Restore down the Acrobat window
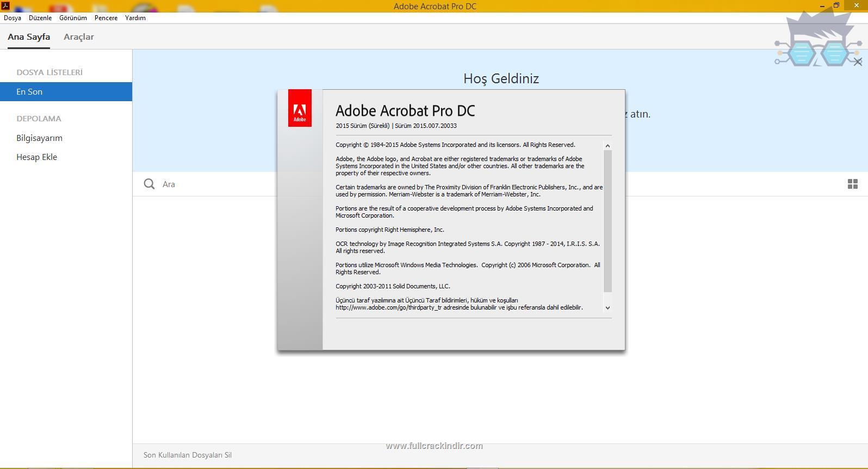 pyautogui.click(x=836, y=5)
